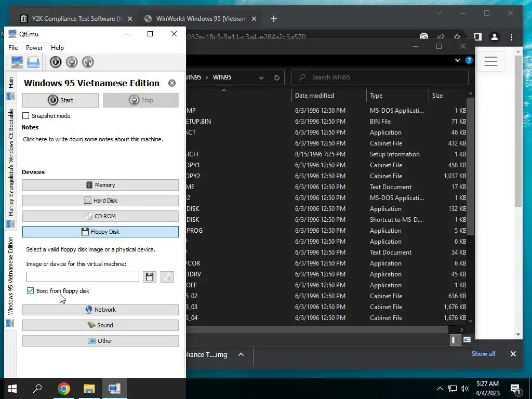Click the eject floppy image icon button
Viewport: 532px width, 399px height.
pos(167,277)
